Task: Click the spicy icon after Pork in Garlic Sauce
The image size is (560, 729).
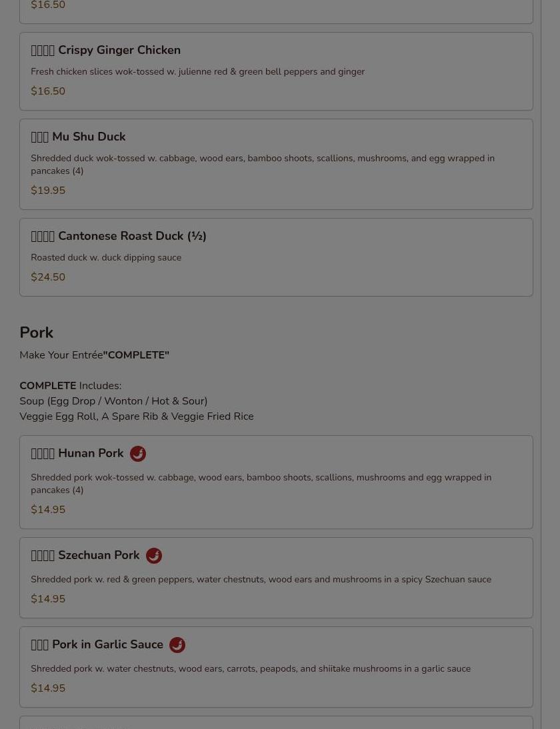Action: point(177,645)
